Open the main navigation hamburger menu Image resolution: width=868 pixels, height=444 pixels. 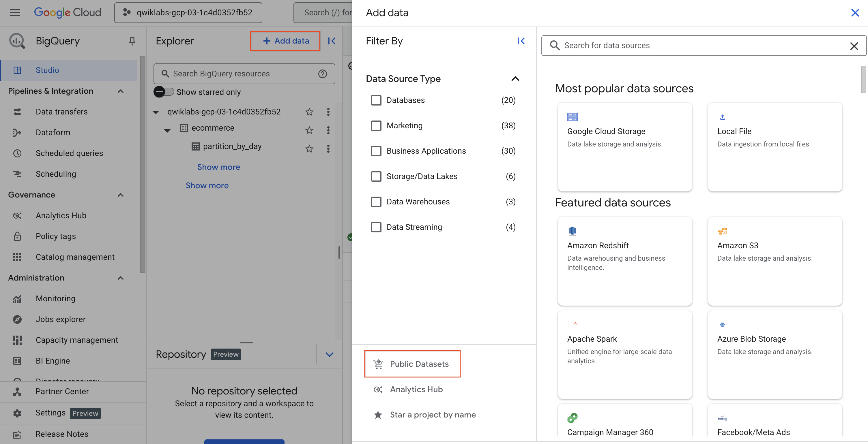point(15,12)
